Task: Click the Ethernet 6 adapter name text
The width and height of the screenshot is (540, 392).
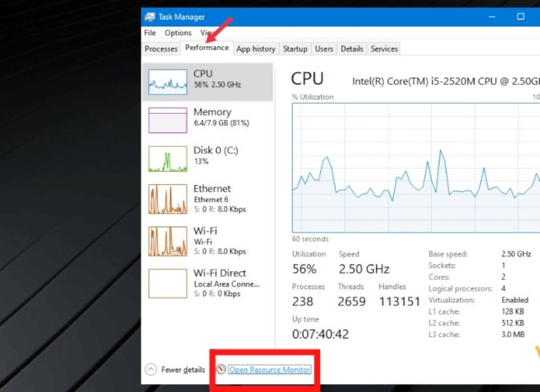Action: tap(211, 199)
